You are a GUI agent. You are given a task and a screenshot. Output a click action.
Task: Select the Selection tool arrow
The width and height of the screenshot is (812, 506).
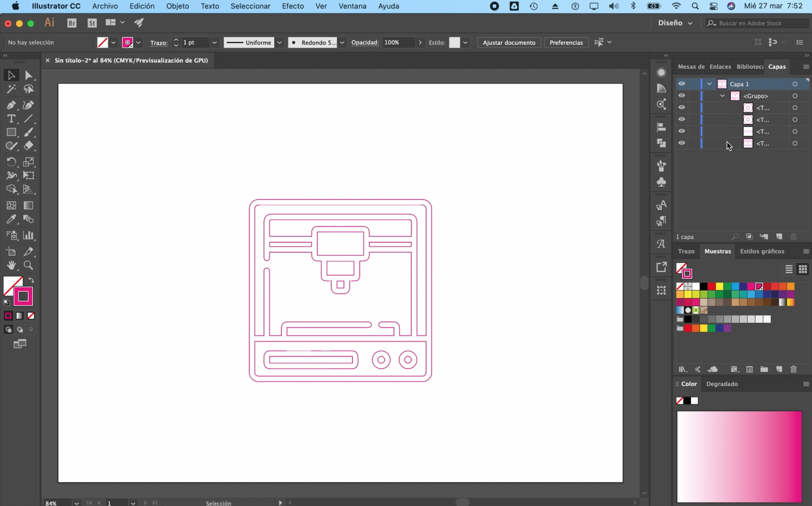(x=11, y=75)
